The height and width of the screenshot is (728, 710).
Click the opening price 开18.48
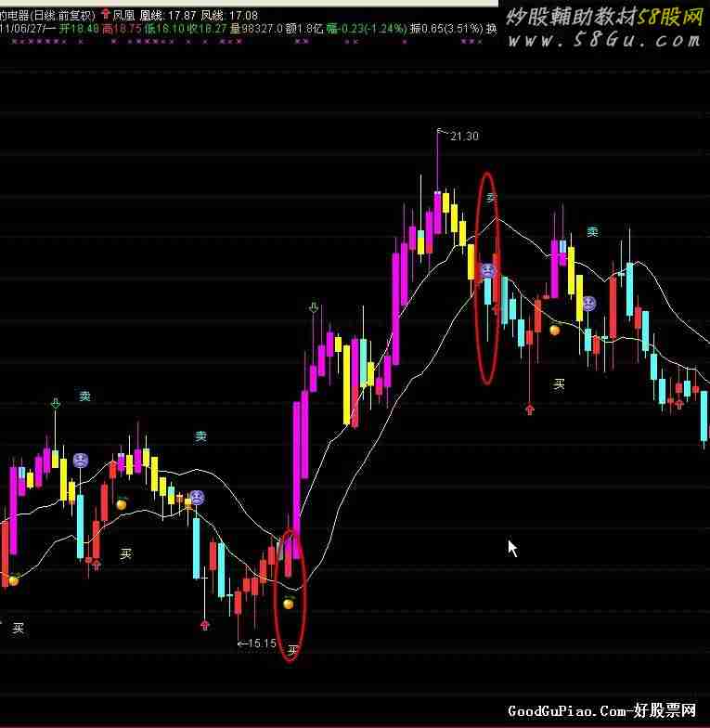[79, 29]
